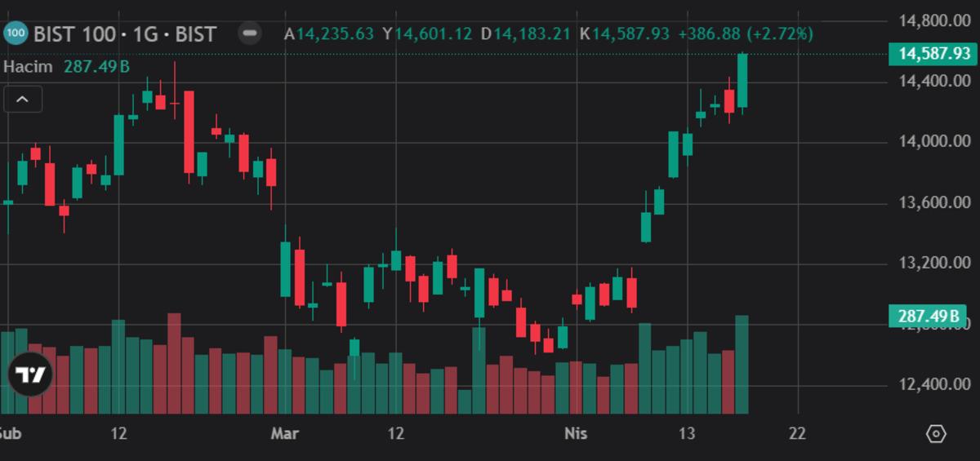
Task: Click the rightmost green volume bar
Action: click(x=742, y=364)
